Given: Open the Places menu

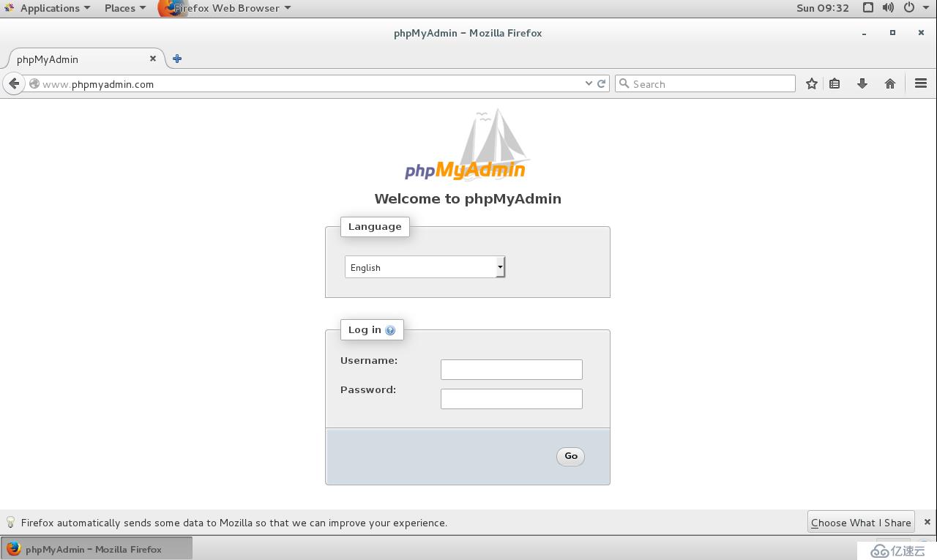Looking at the screenshot, I should point(124,8).
